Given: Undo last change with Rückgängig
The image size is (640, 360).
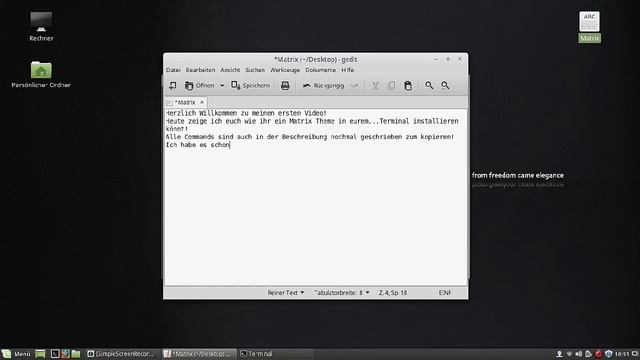Looking at the screenshot, I should [x=324, y=85].
